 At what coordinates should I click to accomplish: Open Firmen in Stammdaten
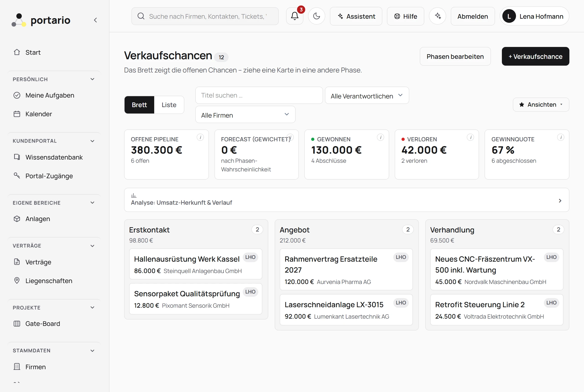(55, 367)
